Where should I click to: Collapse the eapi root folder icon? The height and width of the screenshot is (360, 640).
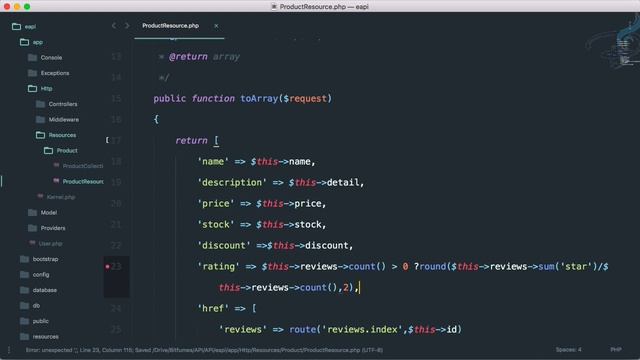coord(16,27)
